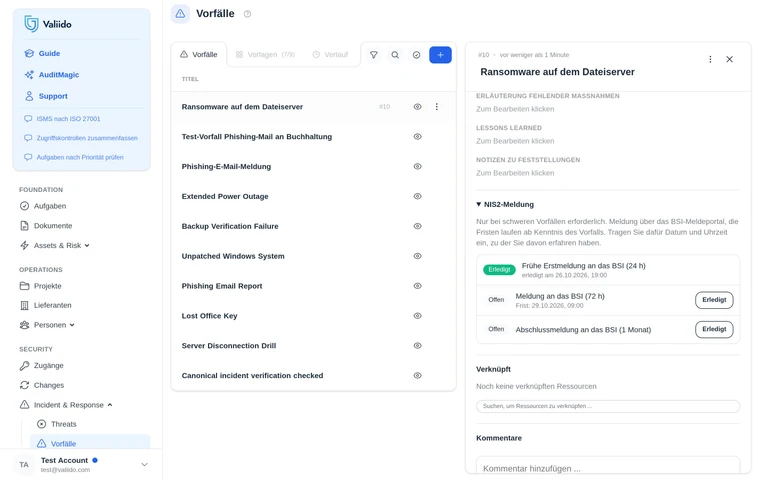768x480 pixels.
Task: Open chat 'ISMS nach ISO 27001'
Action: coord(62,119)
